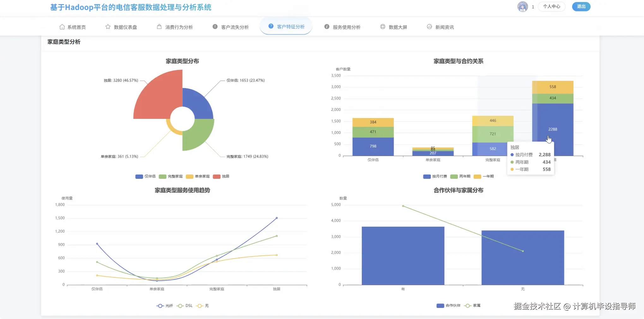Click the question icon beside 客户特征分析
Image resolution: width=644 pixels, height=319 pixels.
271,26
